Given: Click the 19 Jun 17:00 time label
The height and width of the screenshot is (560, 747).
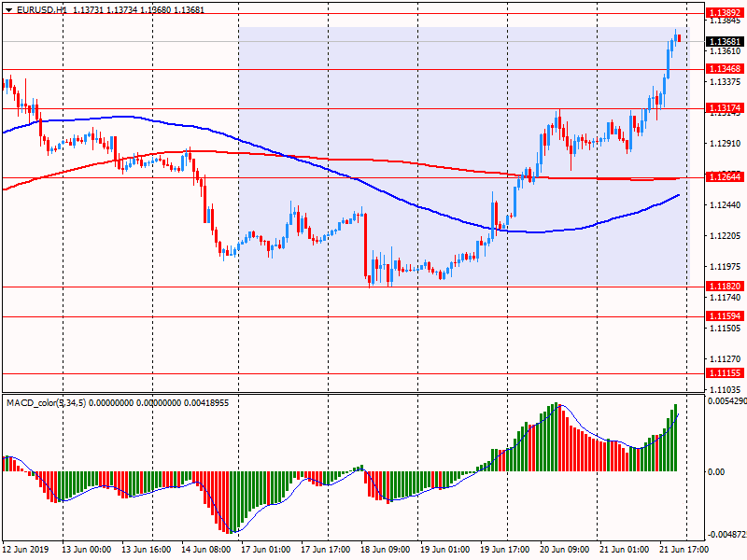Looking at the screenshot, I should (x=505, y=549).
